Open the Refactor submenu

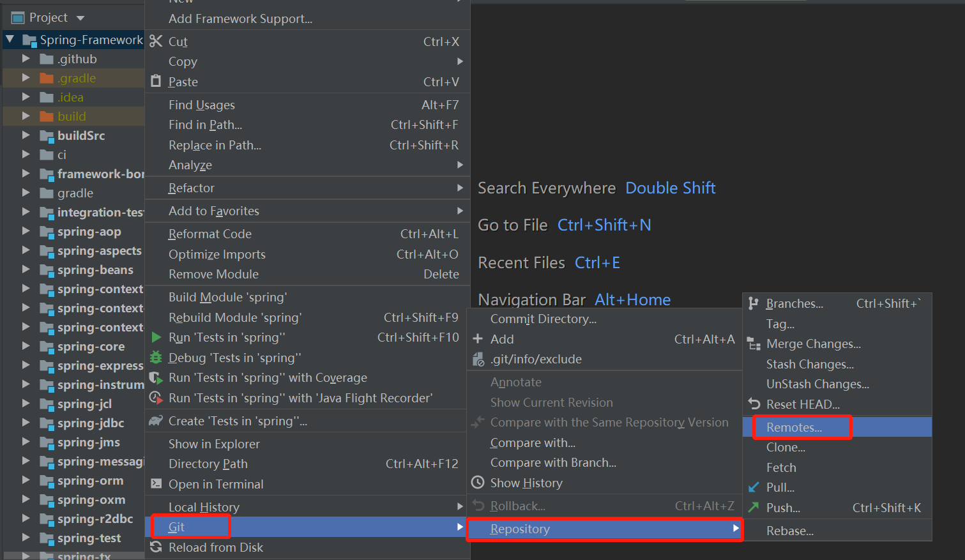(307, 188)
